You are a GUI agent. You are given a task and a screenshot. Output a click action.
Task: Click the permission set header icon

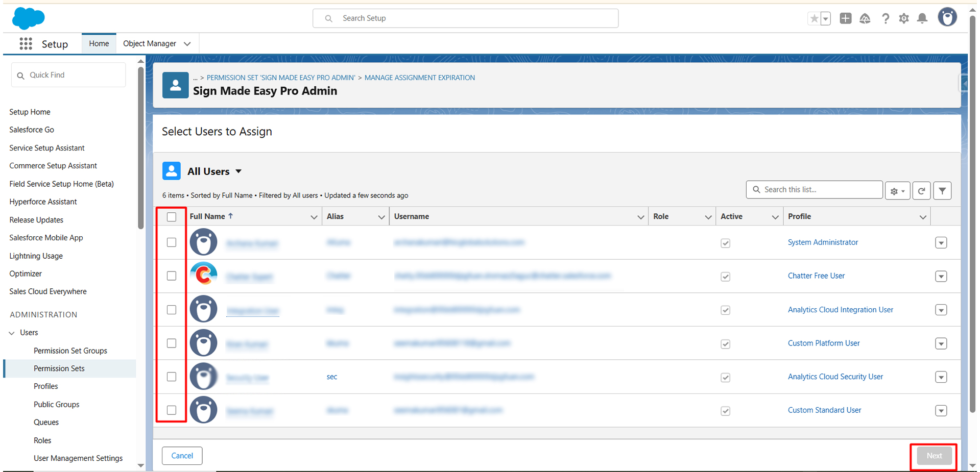(175, 85)
